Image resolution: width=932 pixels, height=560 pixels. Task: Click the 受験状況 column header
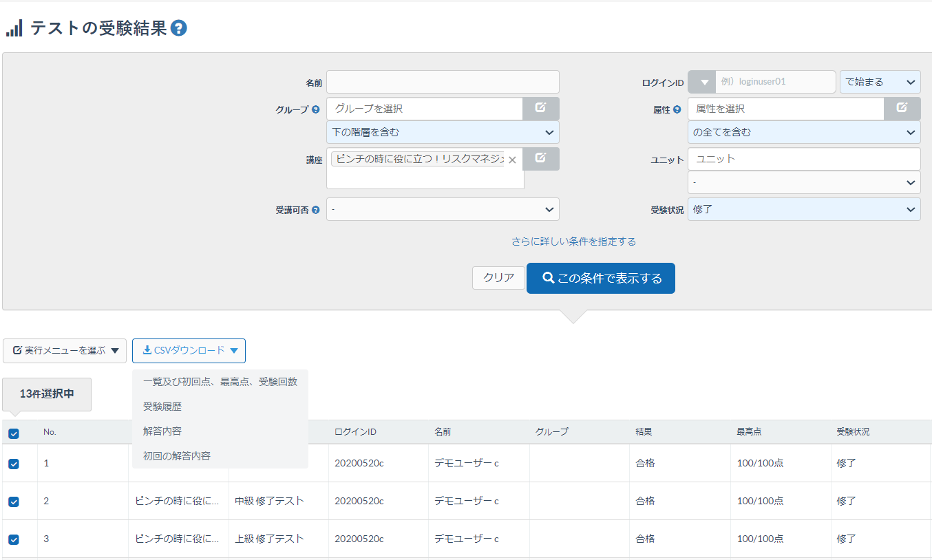point(853,432)
